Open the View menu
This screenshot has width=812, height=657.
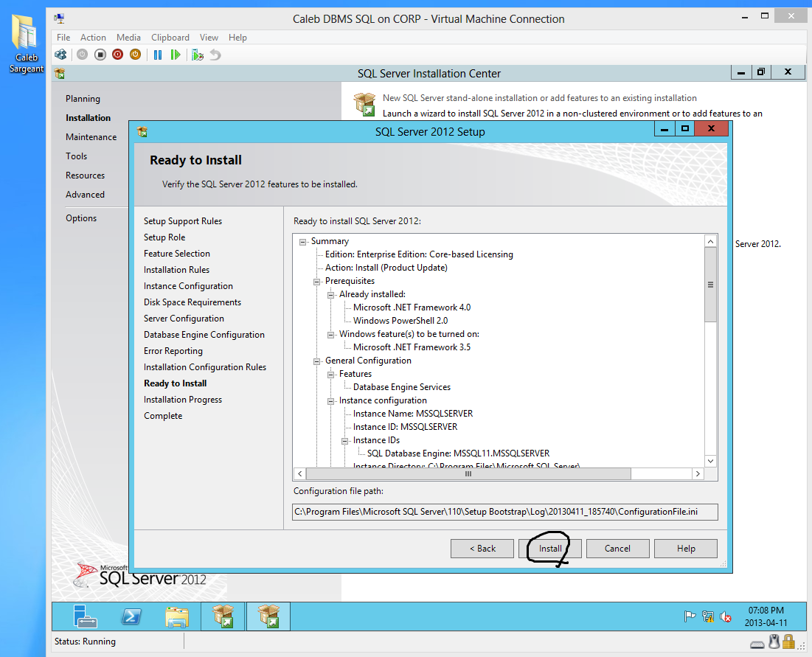[209, 38]
